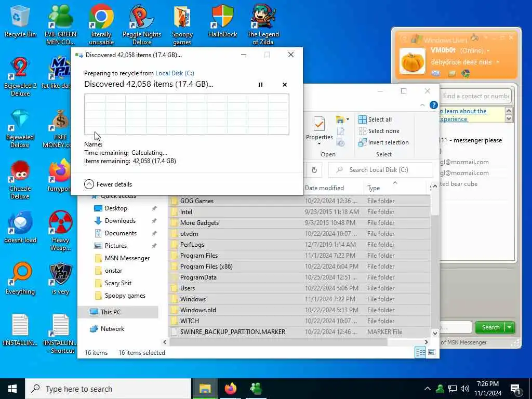Launch Heavy Weapon desktop shortcut
Viewport: 532px width, 399px height.
coord(60,231)
